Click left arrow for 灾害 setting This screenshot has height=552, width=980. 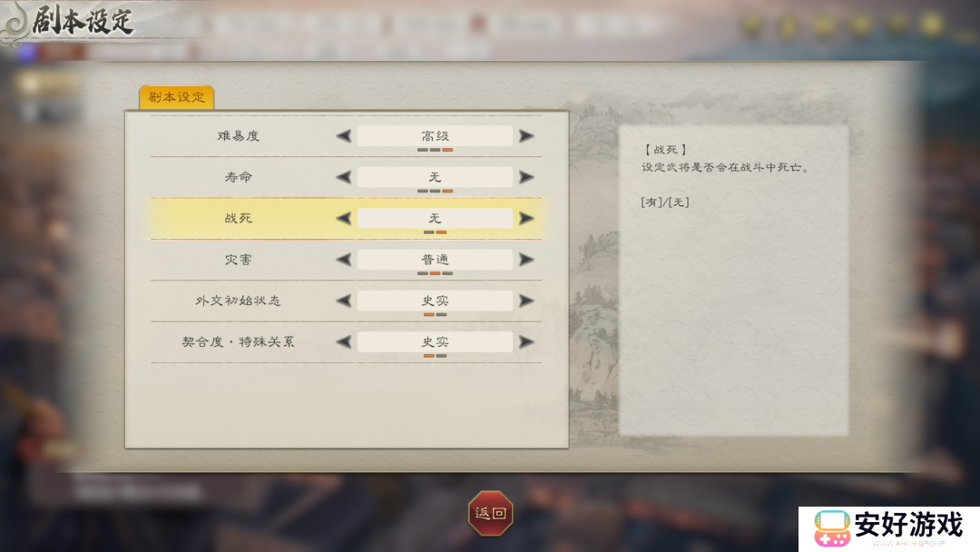click(x=344, y=260)
